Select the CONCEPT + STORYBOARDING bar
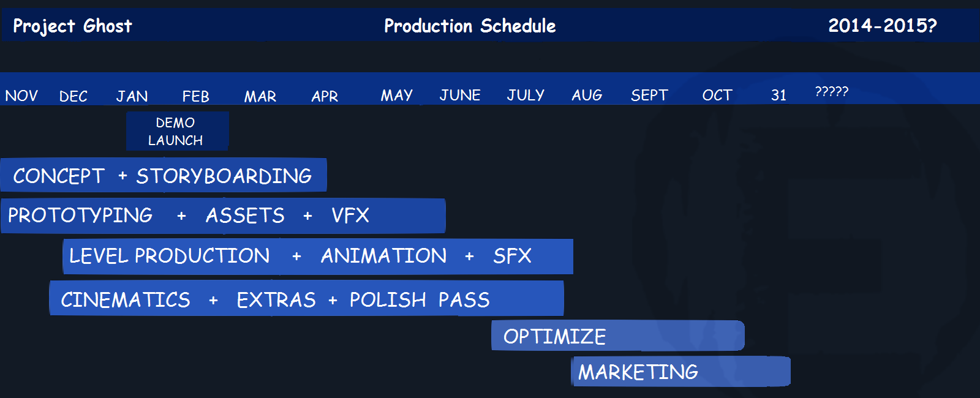Image resolution: width=980 pixels, height=398 pixels. (x=163, y=176)
